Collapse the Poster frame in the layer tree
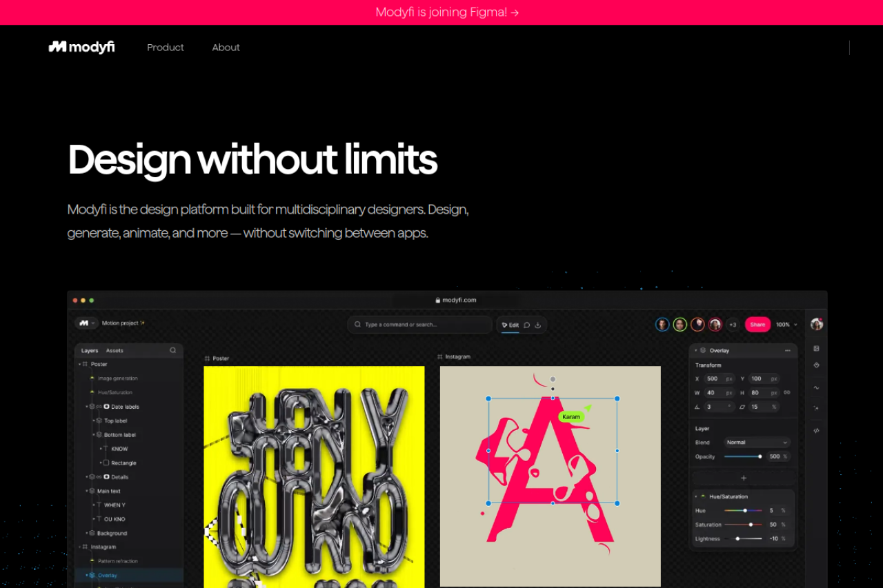This screenshot has height=588, width=883. coord(79,364)
